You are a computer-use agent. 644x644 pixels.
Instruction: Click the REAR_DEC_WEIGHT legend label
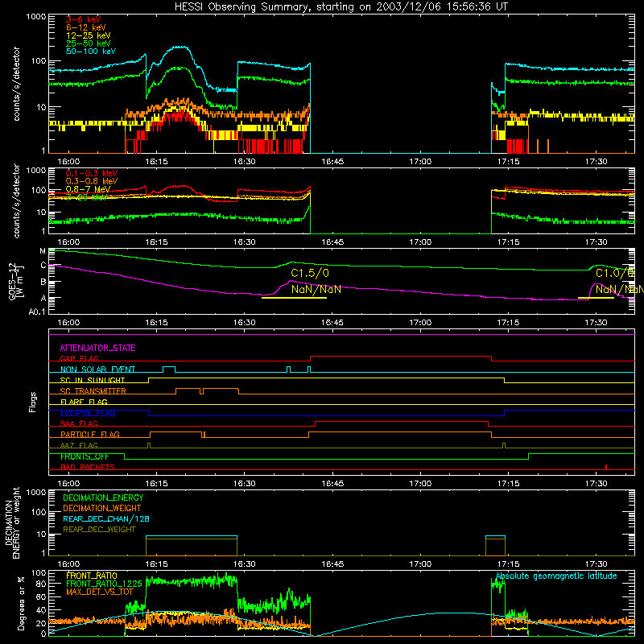[x=99, y=530]
